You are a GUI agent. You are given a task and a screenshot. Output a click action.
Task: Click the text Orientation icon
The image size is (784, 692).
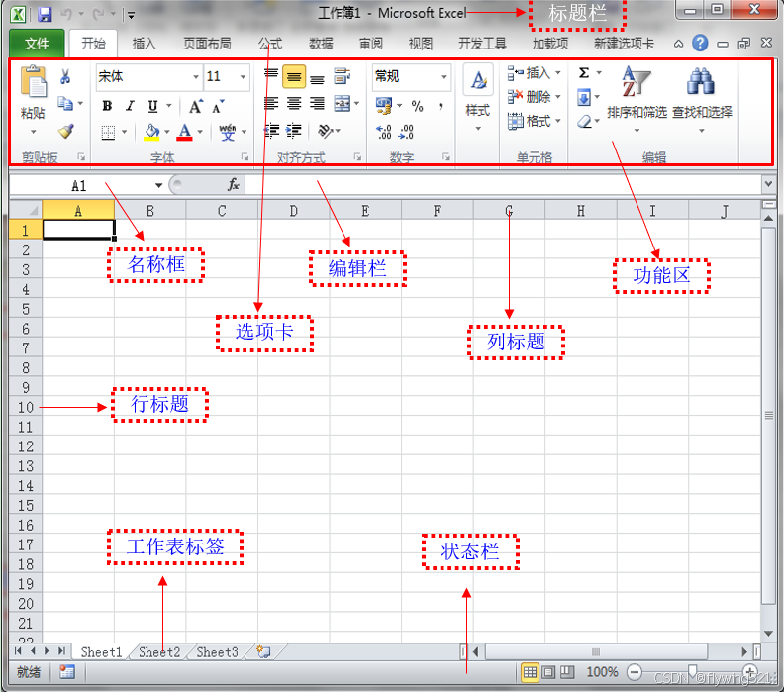click(326, 131)
